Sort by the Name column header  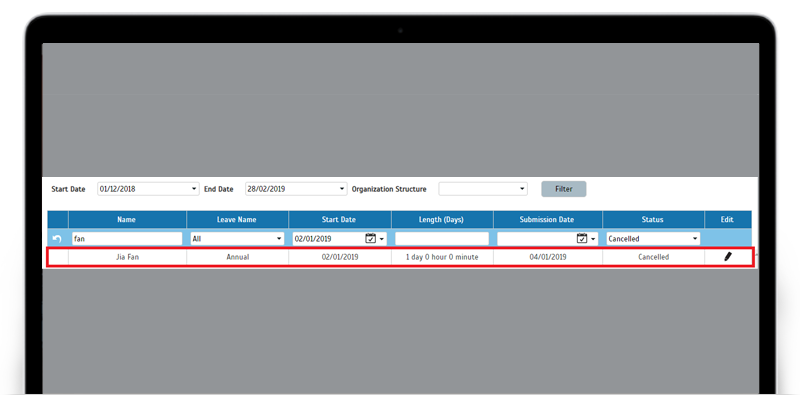click(127, 219)
